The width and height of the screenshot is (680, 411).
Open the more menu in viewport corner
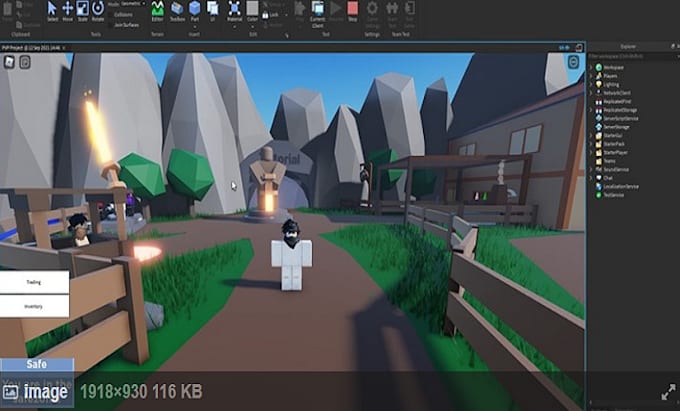(x=573, y=62)
